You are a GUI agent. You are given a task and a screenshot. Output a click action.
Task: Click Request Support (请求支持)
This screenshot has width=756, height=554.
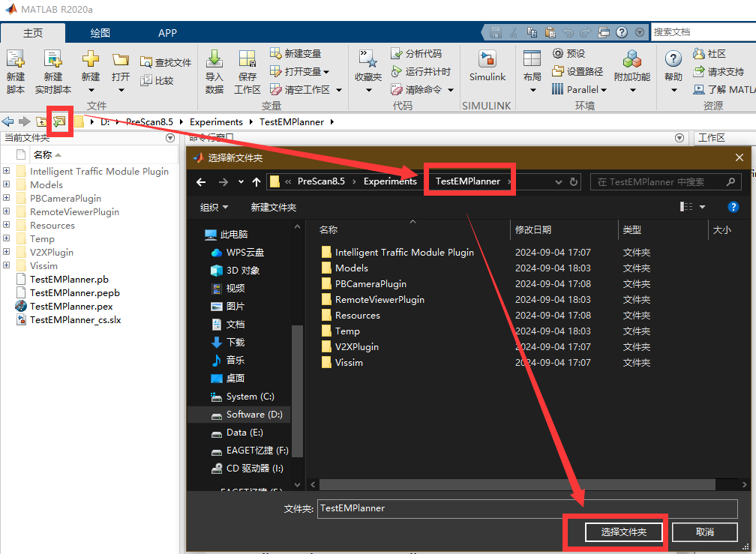718,71
